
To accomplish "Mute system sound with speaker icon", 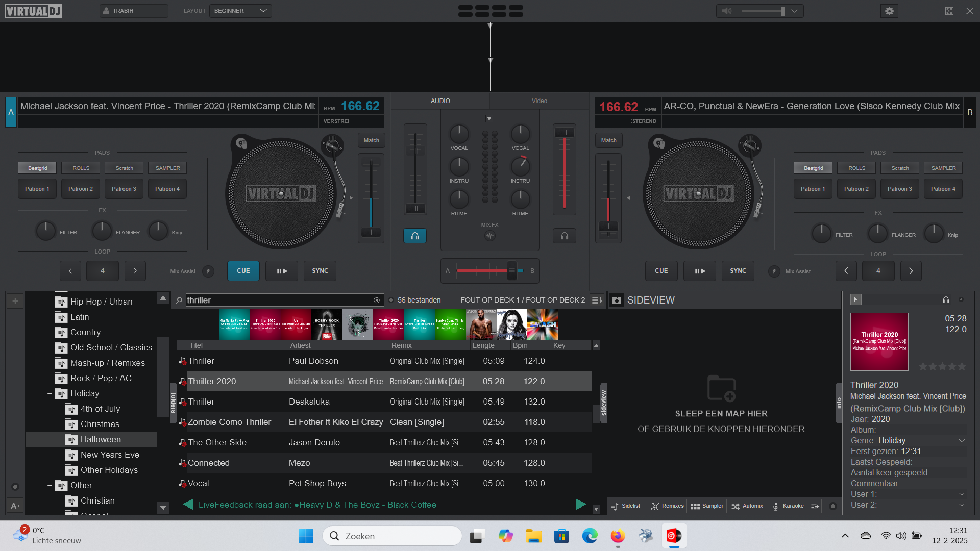I will click(x=901, y=536).
